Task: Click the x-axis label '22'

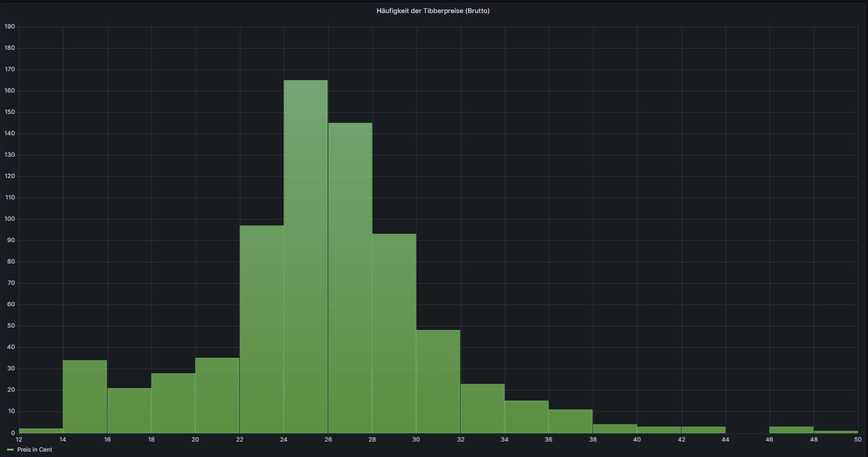Action: click(240, 440)
